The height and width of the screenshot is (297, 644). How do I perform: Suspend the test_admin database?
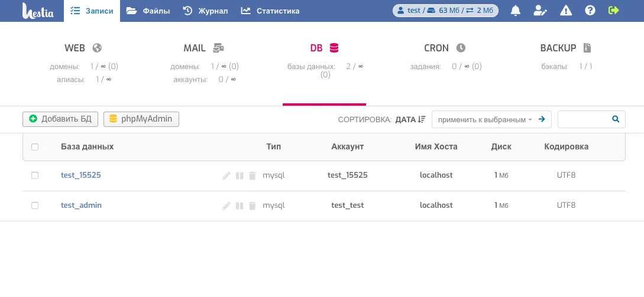point(240,205)
